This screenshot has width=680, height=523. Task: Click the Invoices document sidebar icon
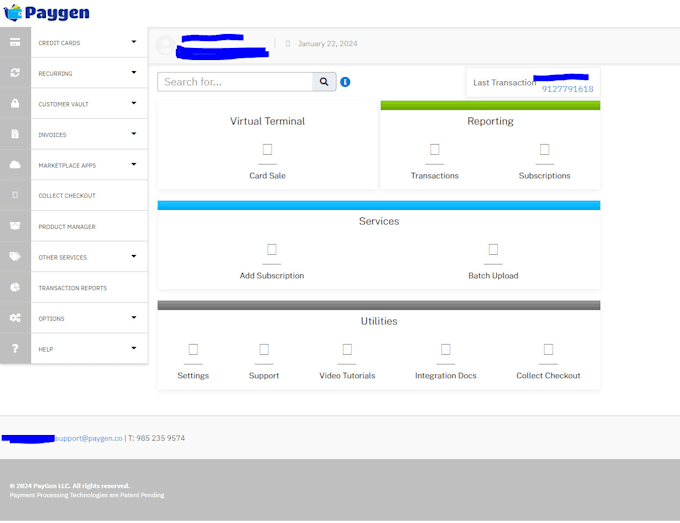[15, 134]
